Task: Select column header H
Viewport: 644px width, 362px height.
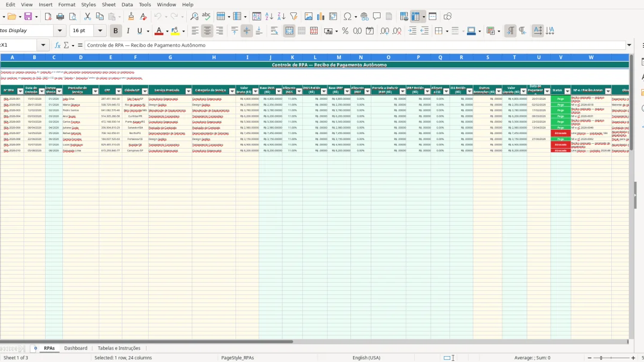Action: (214, 57)
